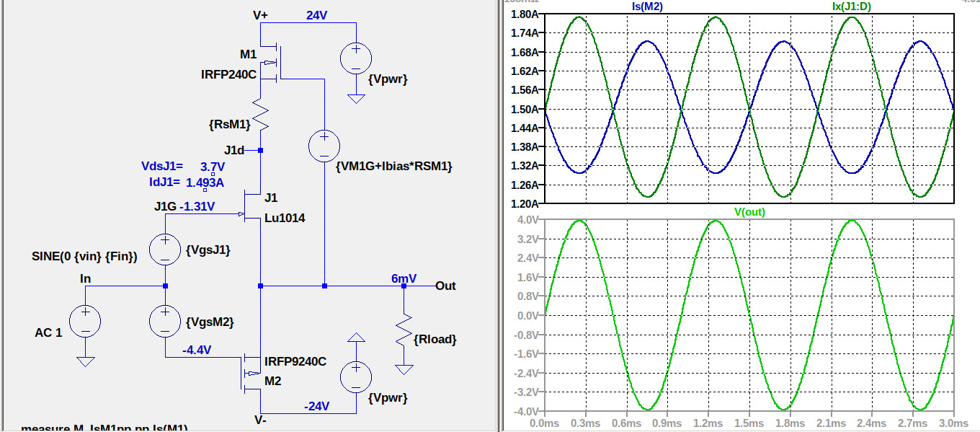This screenshot has height=432, width=980.
Task: Click the -4.0V voltage axis label
Action: pyautogui.click(x=526, y=411)
